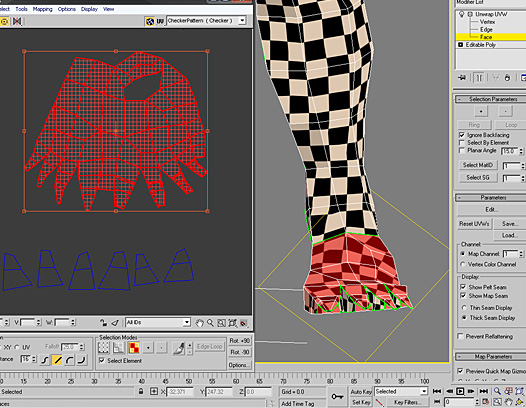Screen dimensions: 526x408
Task: Click the Play Animation button
Action: click(x=460, y=391)
